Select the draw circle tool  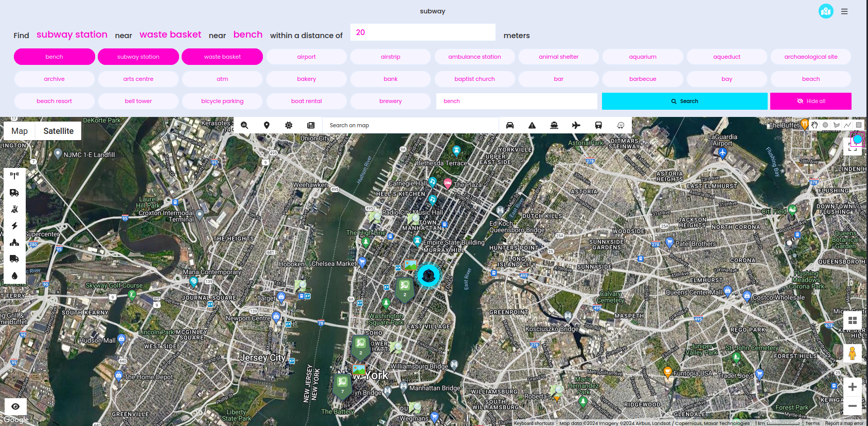(x=825, y=125)
